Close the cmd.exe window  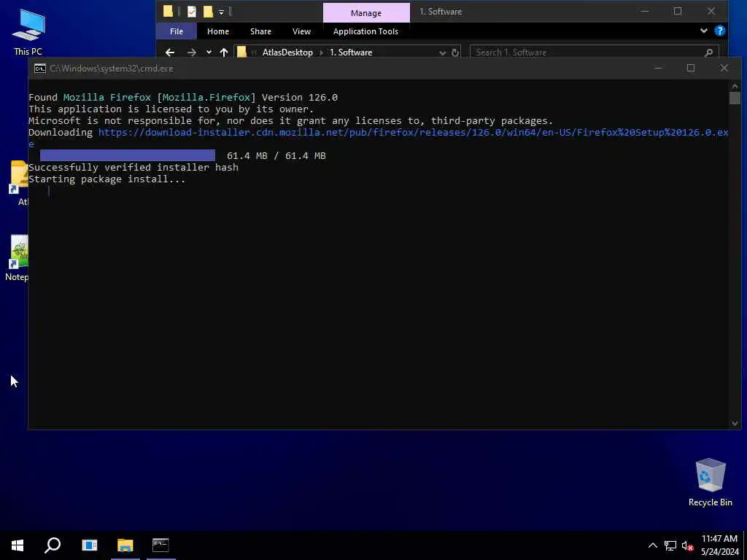tap(724, 68)
